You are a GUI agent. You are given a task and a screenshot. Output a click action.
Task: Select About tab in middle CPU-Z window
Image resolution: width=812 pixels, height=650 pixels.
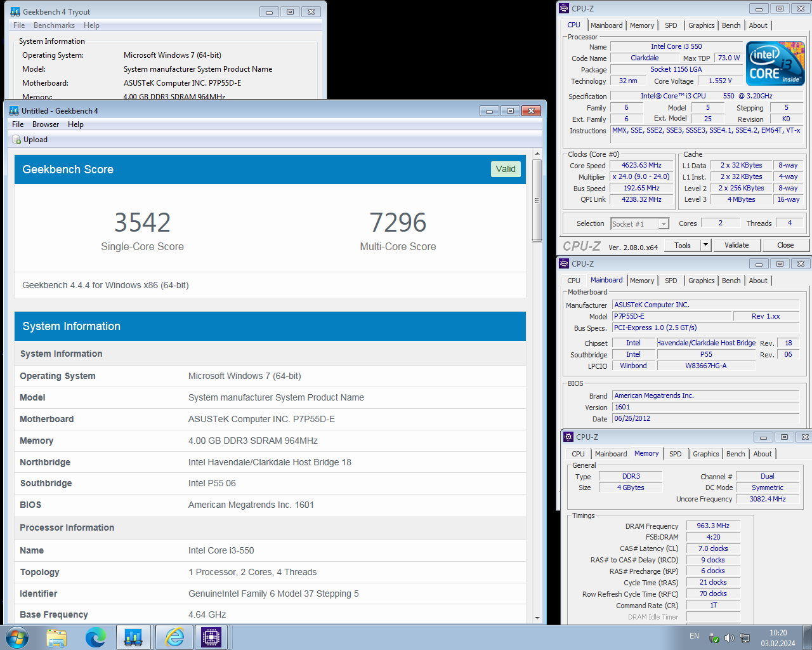point(758,281)
